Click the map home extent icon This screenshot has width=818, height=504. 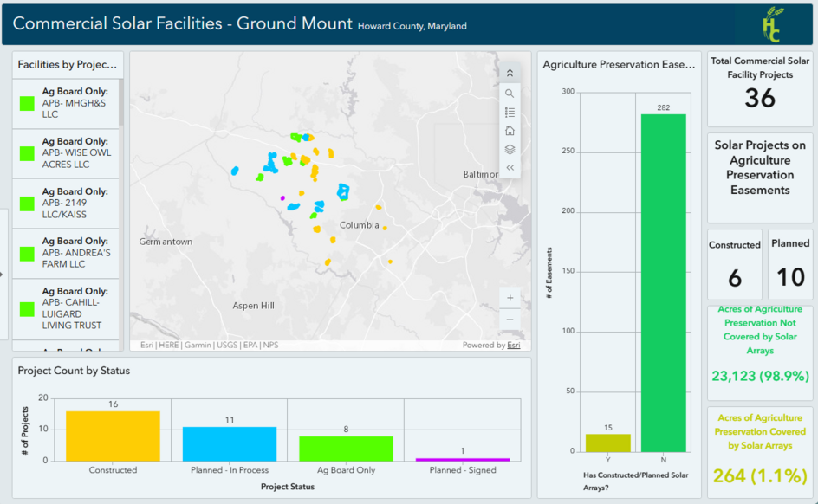click(510, 131)
